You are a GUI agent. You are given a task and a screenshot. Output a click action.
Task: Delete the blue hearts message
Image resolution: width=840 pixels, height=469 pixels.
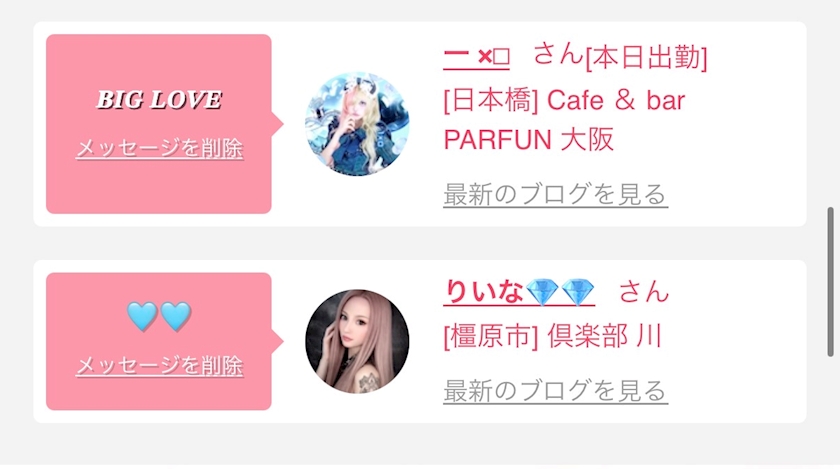(x=160, y=366)
